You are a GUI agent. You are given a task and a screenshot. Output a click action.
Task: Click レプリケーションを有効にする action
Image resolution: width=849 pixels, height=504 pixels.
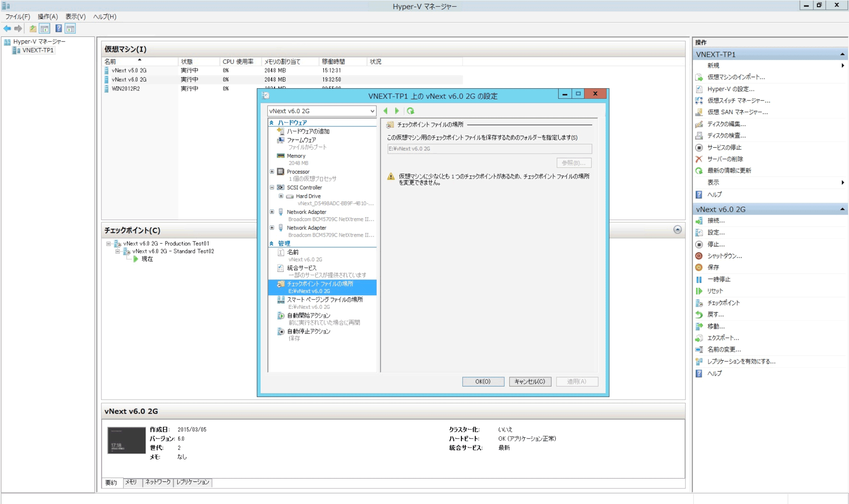tap(741, 361)
